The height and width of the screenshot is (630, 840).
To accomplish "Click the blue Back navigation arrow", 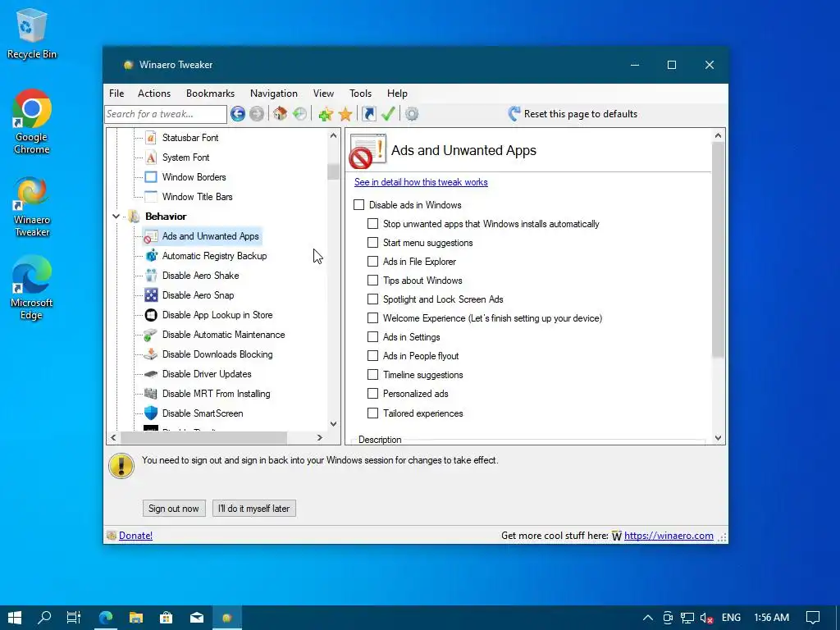I will 238,113.
